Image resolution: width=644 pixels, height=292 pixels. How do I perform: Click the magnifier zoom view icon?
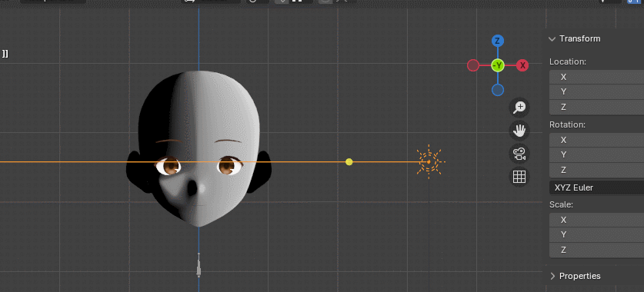(x=519, y=108)
